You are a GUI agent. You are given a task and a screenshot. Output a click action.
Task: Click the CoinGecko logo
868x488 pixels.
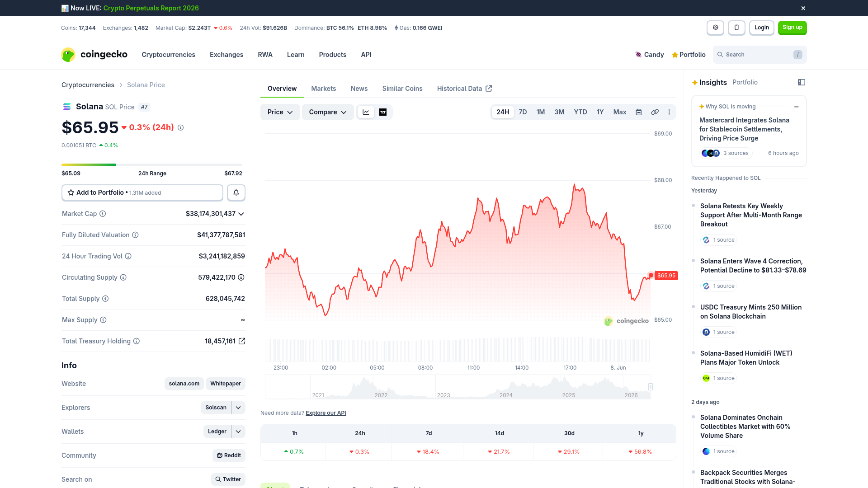[94, 55]
